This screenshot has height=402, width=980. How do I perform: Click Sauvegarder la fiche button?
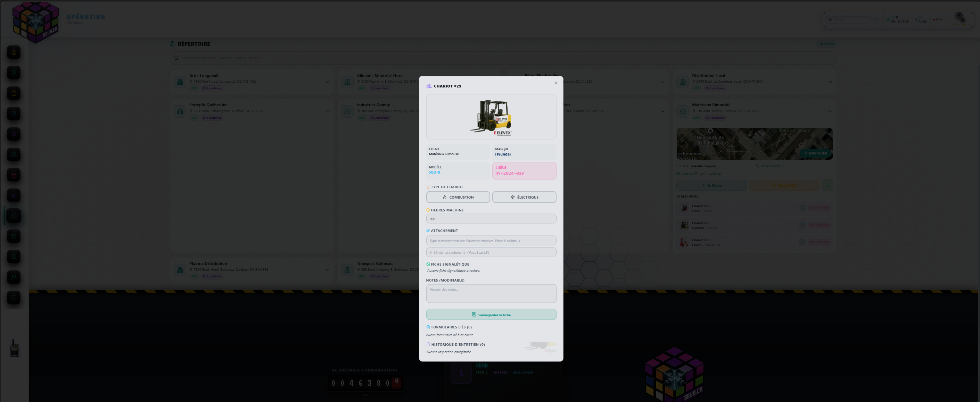tap(491, 315)
